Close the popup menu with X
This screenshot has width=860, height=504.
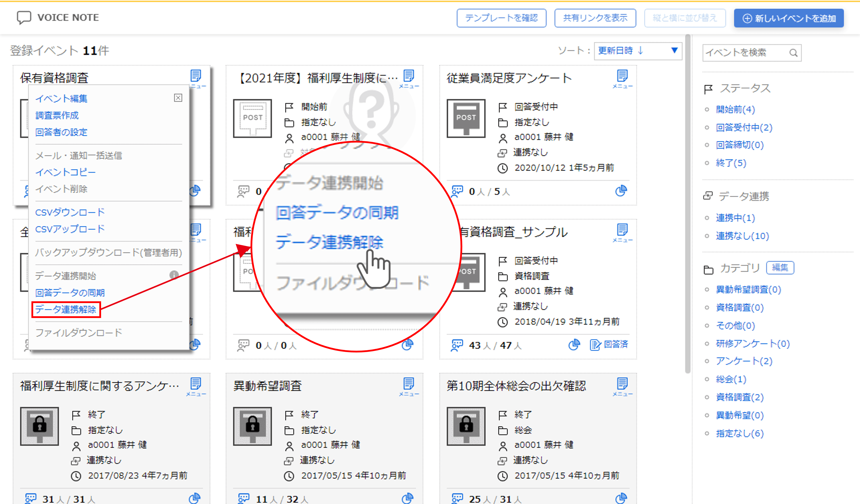[x=178, y=98]
